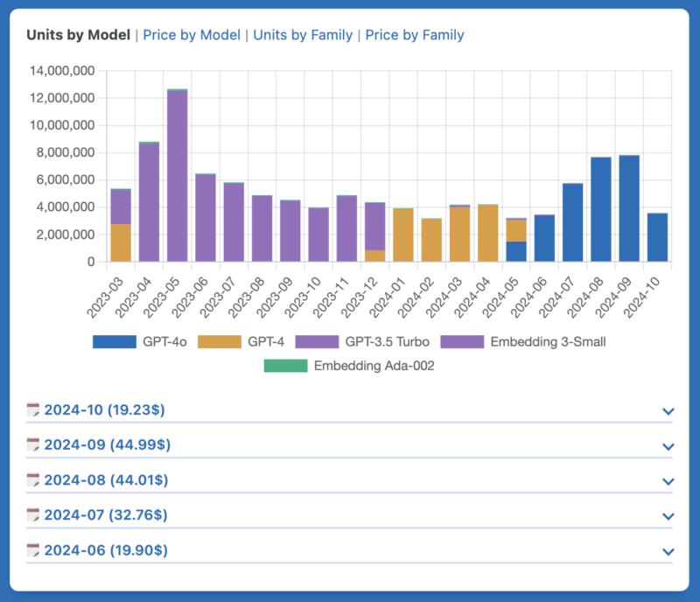This screenshot has height=602, width=700.
Task: Click the tallest bar for 2023-05
Action: [x=178, y=175]
